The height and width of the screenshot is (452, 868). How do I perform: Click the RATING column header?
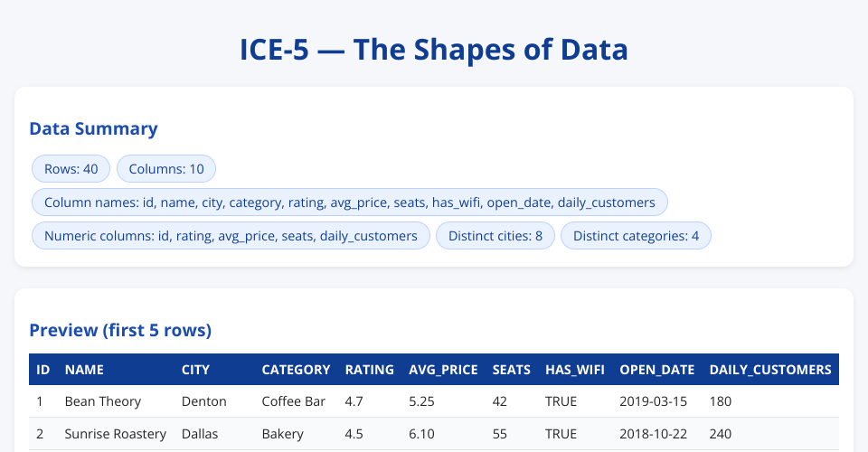370,370
